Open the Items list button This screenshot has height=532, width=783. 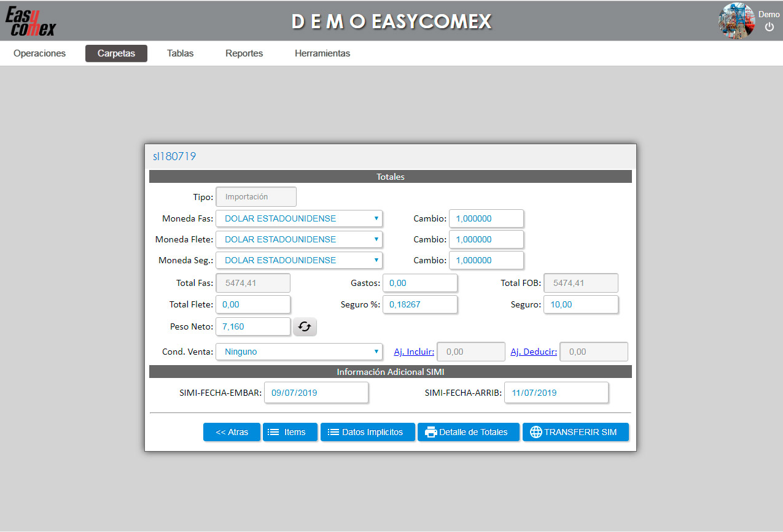(x=290, y=432)
